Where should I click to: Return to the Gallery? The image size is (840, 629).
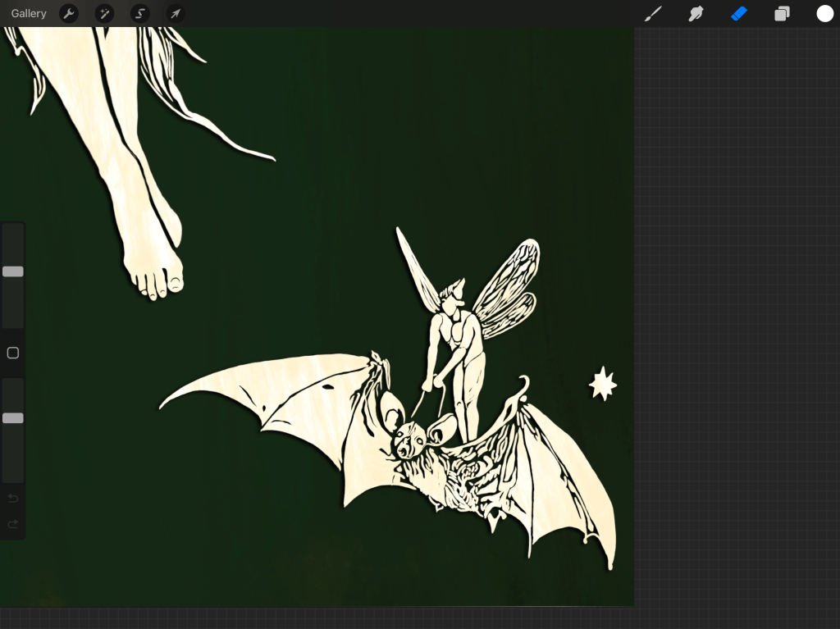(29, 14)
